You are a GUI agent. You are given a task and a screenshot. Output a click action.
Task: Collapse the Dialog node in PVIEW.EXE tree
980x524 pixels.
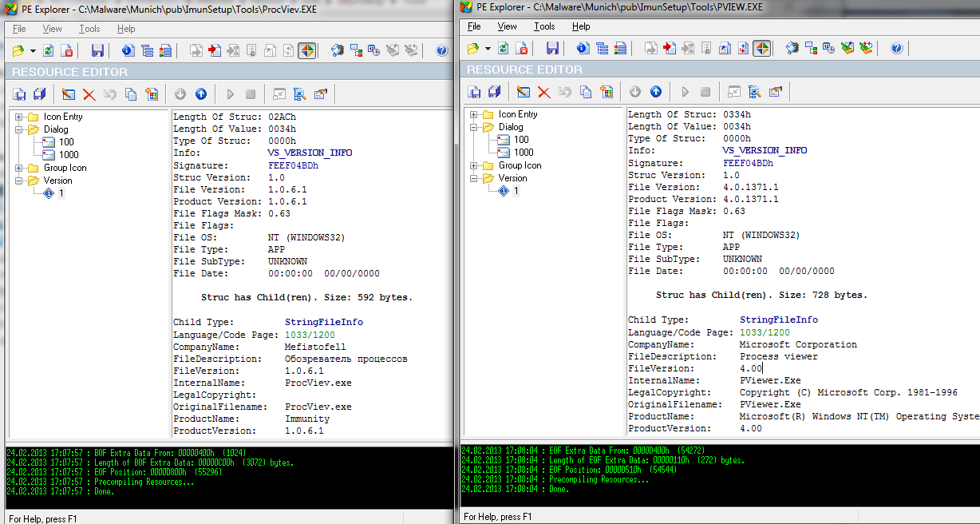(x=474, y=127)
